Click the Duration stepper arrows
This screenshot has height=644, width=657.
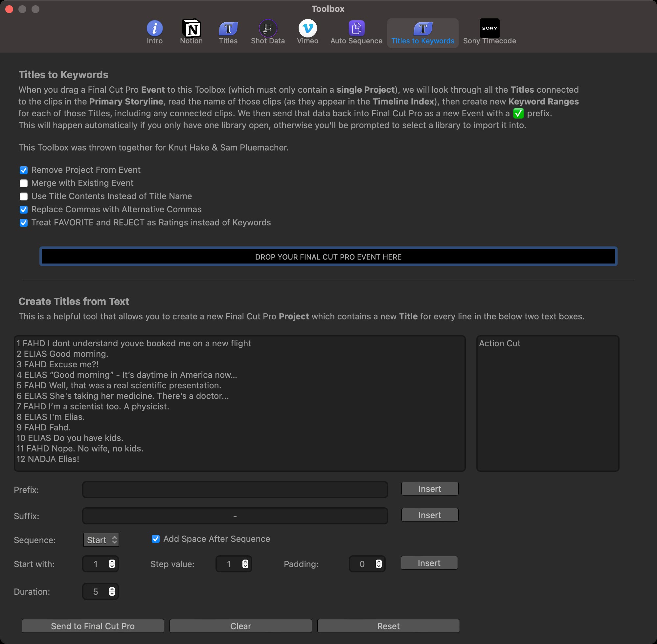pyautogui.click(x=112, y=591)
